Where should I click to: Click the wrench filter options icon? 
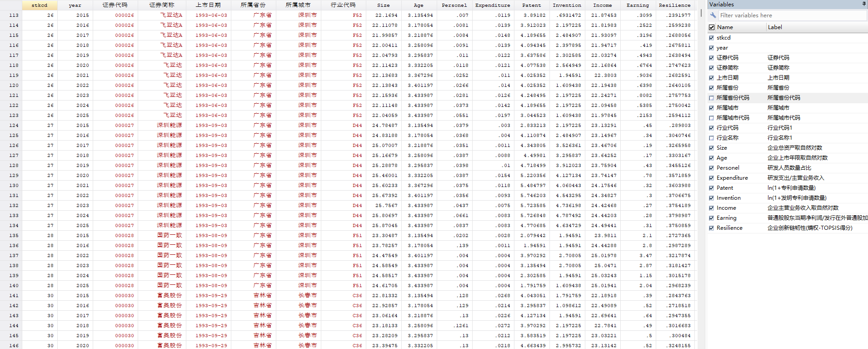click(x=713, y=15)
